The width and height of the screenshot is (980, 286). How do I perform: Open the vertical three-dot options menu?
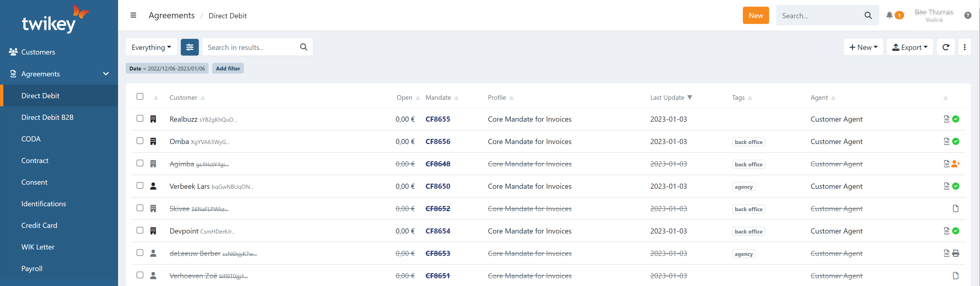tap(964, 47)
